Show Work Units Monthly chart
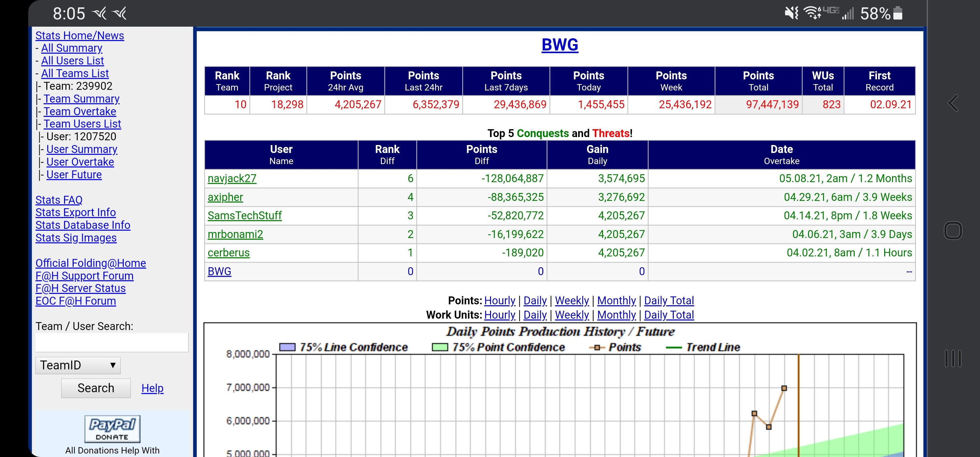 [x=617, y=315]
